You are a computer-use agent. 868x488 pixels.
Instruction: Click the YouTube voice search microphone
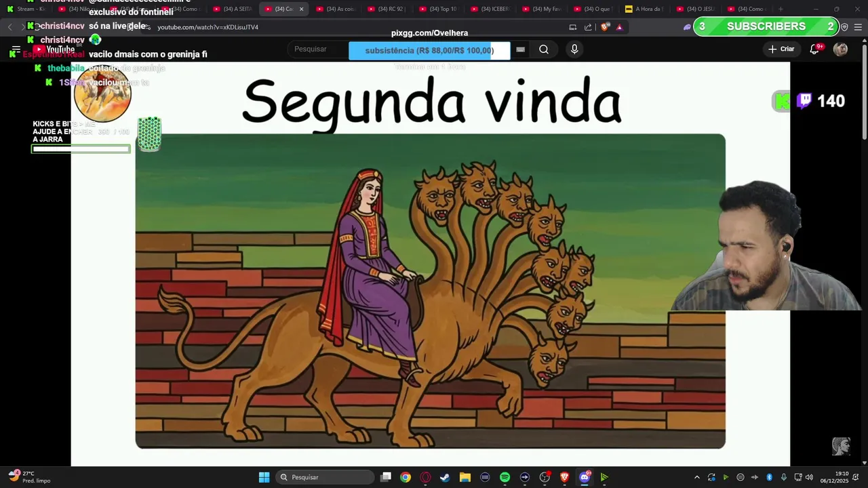[x=574, y=49]
